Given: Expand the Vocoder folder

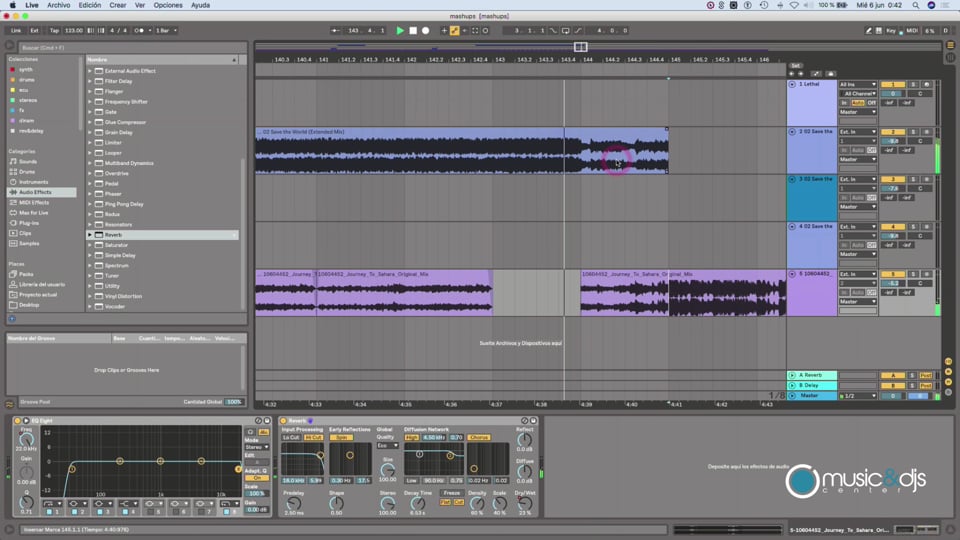Looking at the screenshot, I should 90,306.
